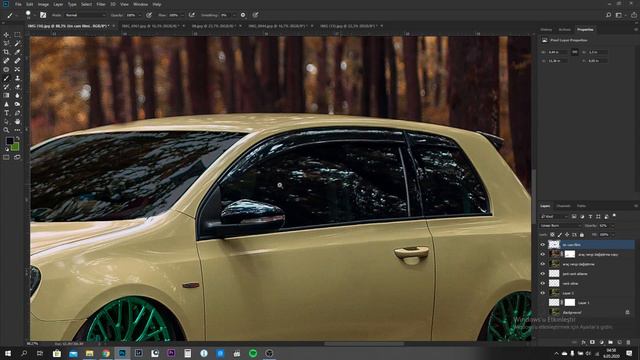The width and height of the screenshot is (640, 360).
Task: Select the Hand tool
Action: click(17, 121)
